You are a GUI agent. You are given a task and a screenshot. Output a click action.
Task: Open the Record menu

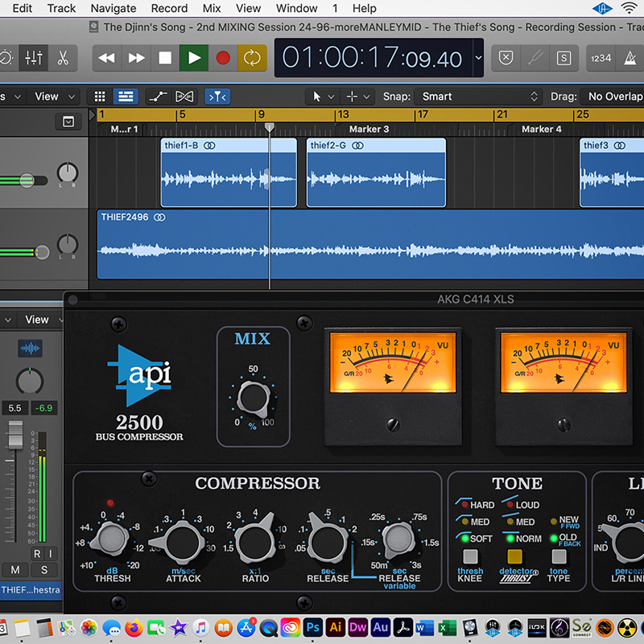click(x=169, y=8)
